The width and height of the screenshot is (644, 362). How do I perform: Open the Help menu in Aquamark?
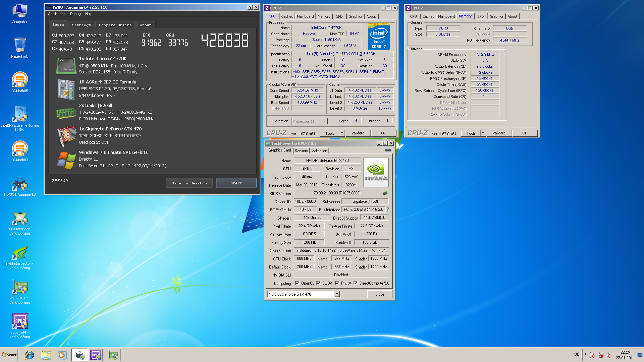coord(89,14)
